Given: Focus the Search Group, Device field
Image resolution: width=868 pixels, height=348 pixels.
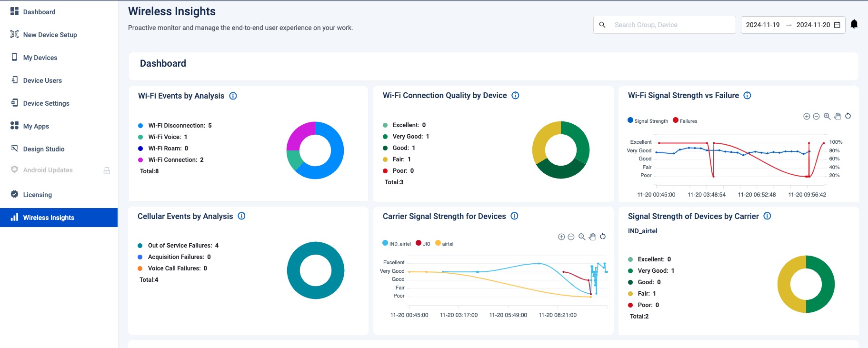Looking at the screenshot, I should [x=671, y=25].
